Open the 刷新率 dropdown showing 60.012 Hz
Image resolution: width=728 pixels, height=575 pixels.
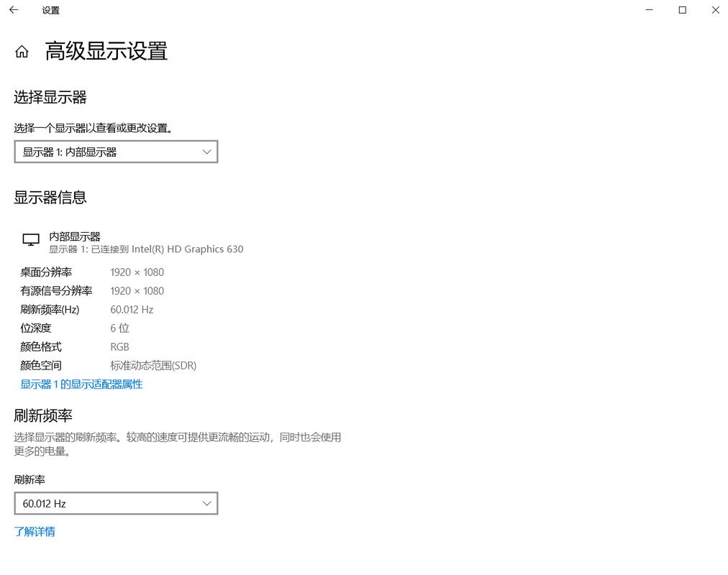[x=115, y=503]
